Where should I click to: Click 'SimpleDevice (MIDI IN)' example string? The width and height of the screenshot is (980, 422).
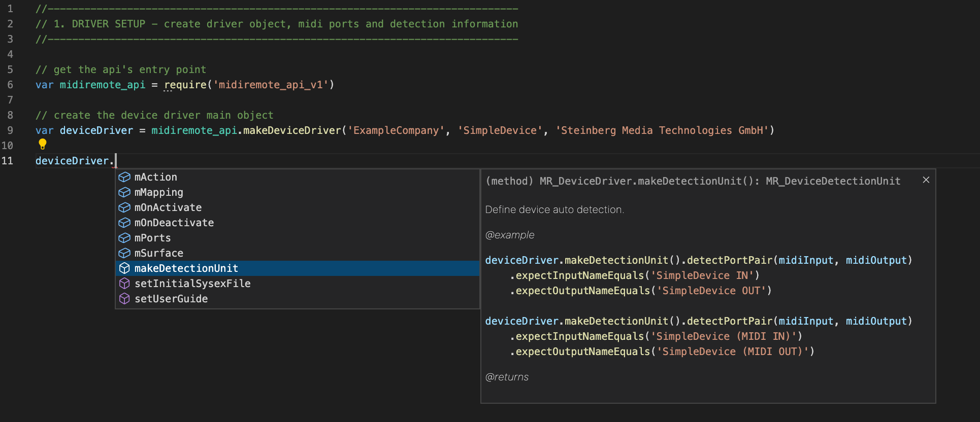pos(724,336)
